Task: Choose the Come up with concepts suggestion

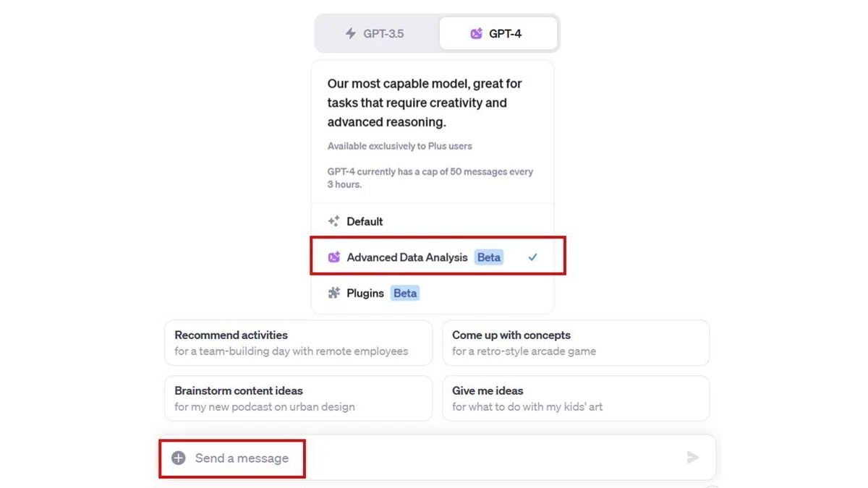Action: [576, 343]
